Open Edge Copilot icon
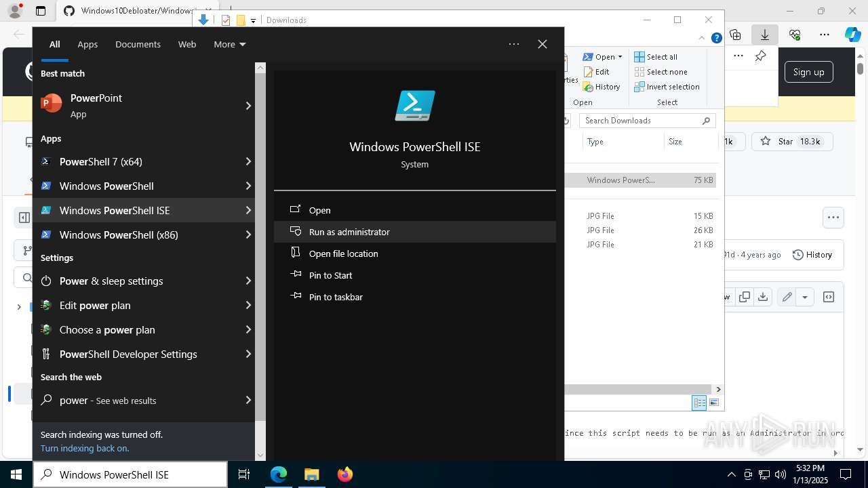Screen dimensions: 868x488 (x=853, y=35)
